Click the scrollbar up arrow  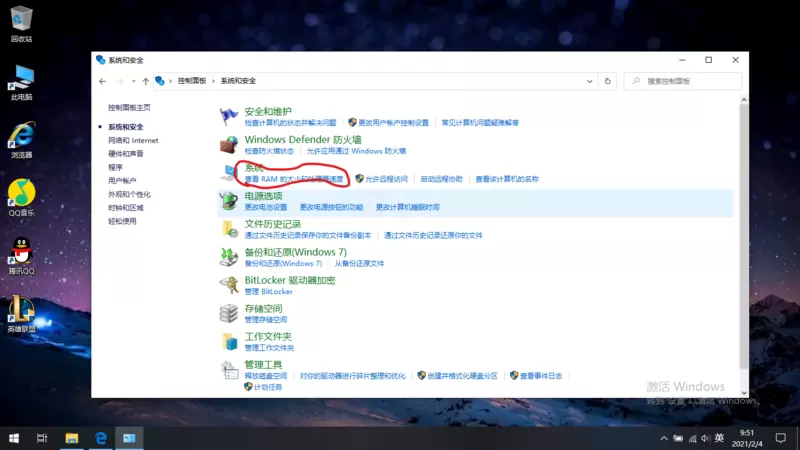click(x=744, y=100)
